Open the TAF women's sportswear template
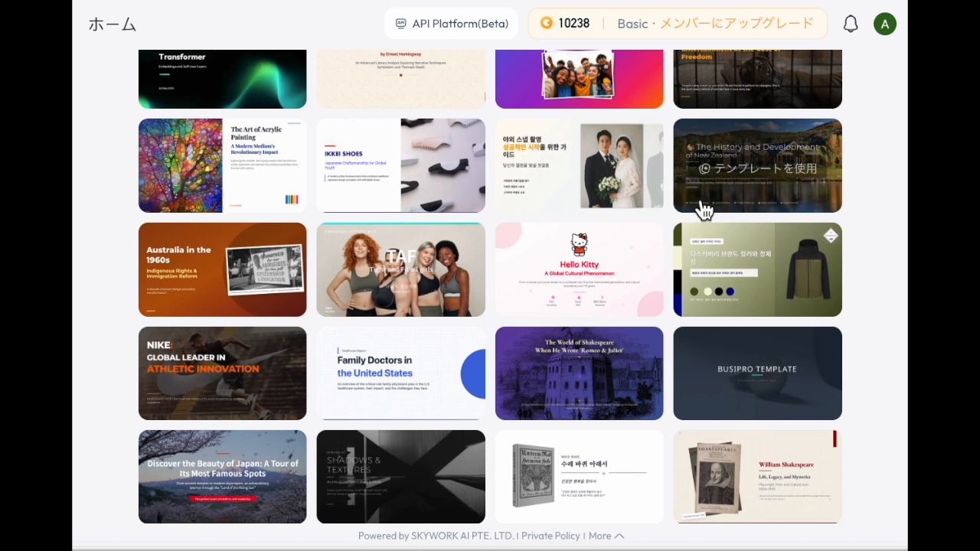Screen dimensions: 980x551 pyautogui.click(x=401, y=269)
